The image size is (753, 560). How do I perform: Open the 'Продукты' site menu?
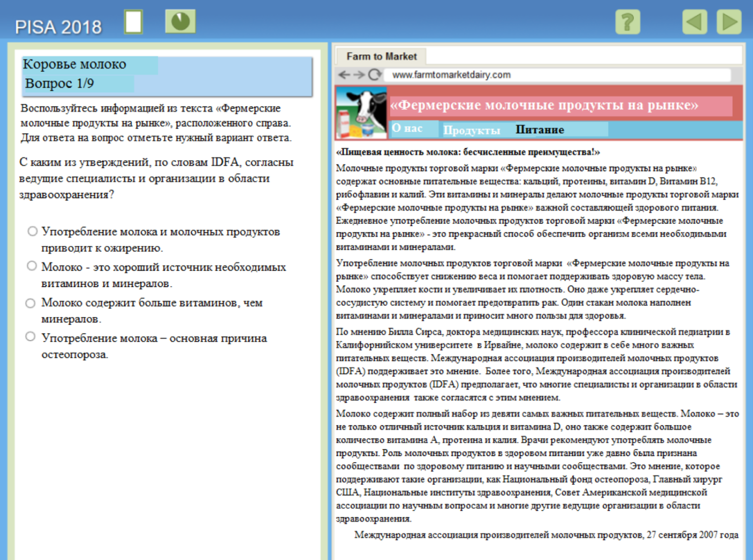click(x=472, y=130)
